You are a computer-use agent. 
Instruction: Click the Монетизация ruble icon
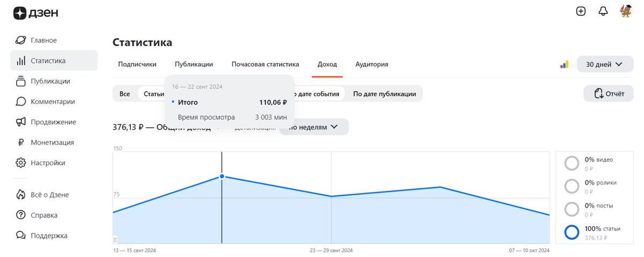pyautogui.click(x=21, y=142)
